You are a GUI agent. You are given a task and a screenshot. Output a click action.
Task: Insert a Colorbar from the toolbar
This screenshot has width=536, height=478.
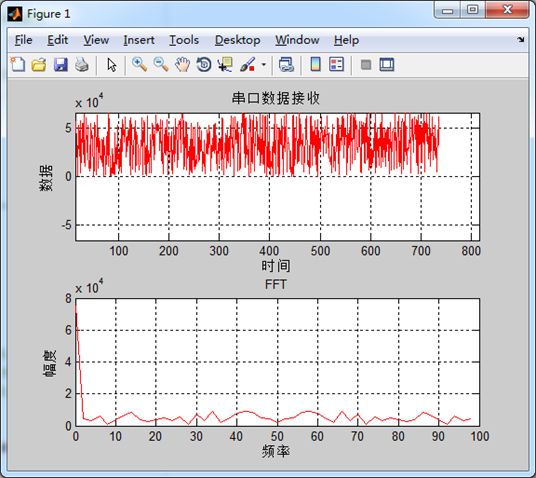coord(315,64)
